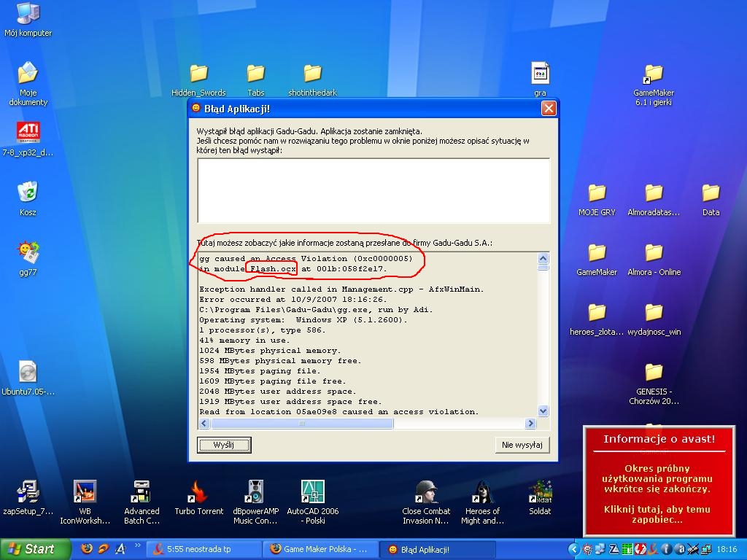The image size is (747, 560).
Task: Open the Windows Start menu
Action: tap(35, 549)
